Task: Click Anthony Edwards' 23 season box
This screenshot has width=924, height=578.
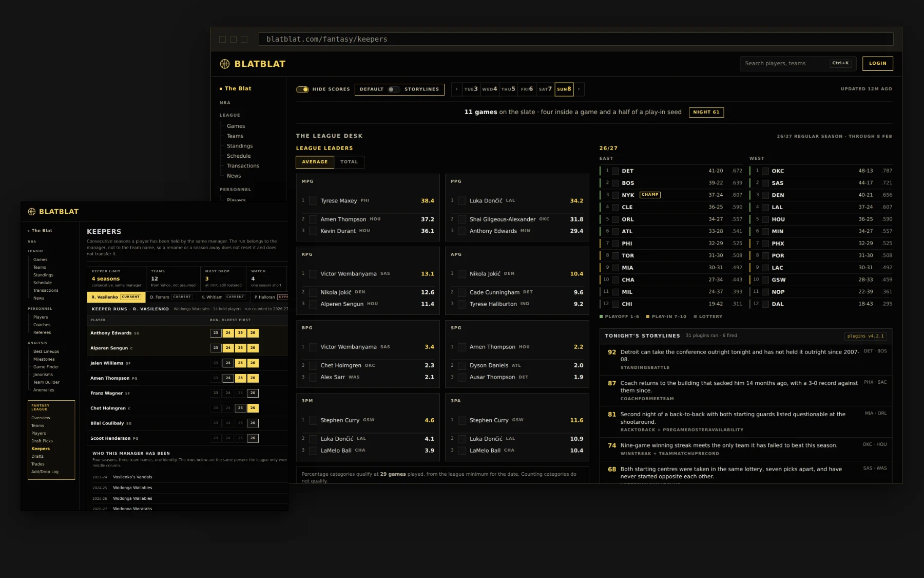Action: coord(216,333)
